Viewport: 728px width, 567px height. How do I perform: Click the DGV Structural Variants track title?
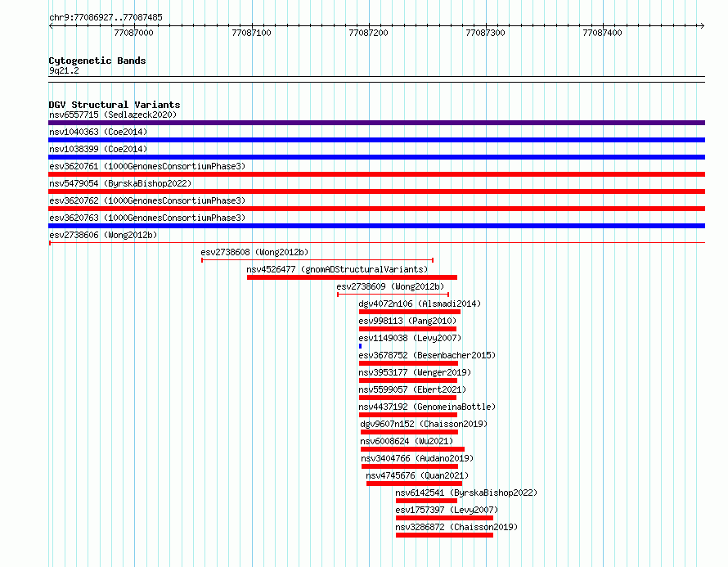pyautogui.click(x=115, y=105)
